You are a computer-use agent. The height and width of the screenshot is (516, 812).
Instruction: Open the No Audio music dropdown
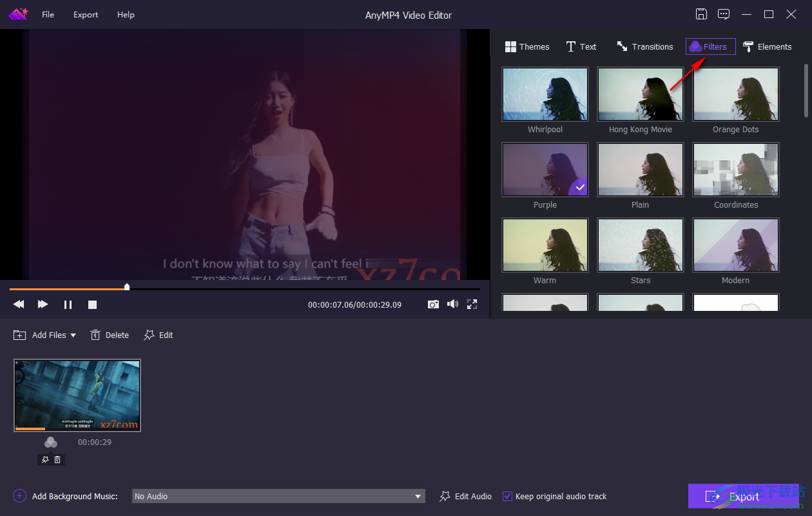278,496
